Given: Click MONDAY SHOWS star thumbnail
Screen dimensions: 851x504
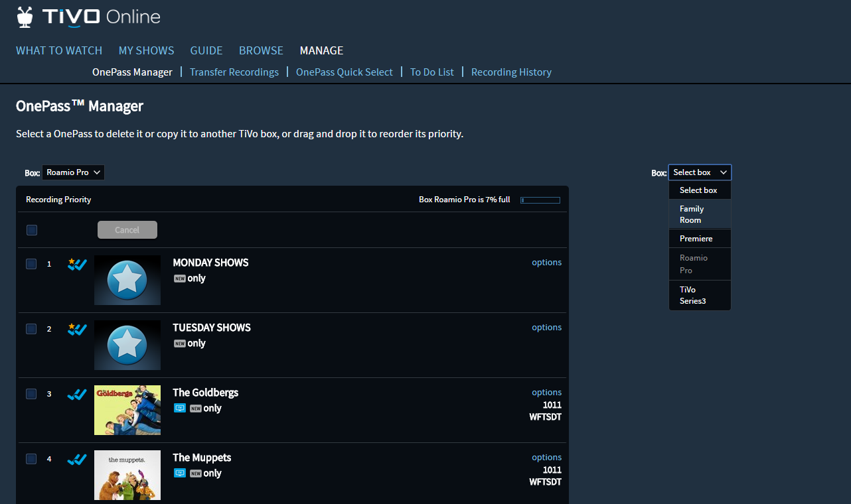Looking at the screenshot, I should (x=127, y=281).
